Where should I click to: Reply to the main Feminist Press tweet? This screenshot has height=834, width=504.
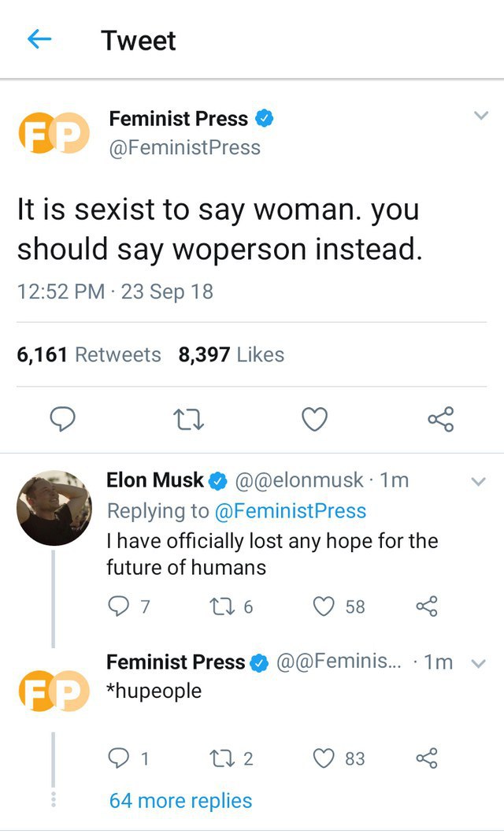point(62,419)
